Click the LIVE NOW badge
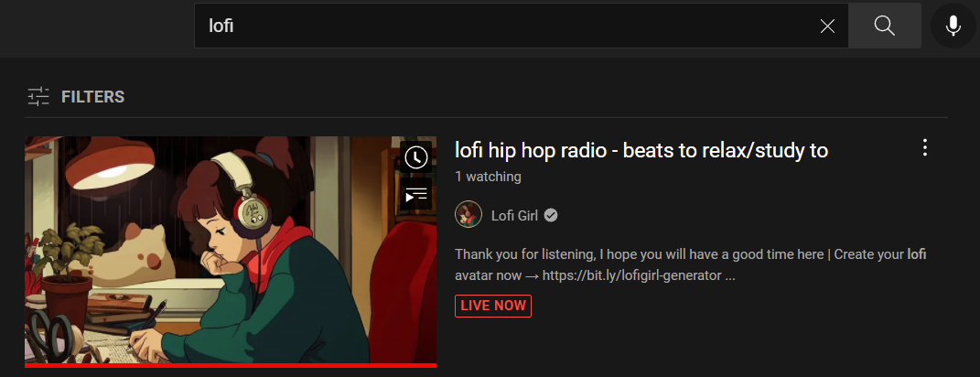The height and width of the screenshot is (377, 980). pyautogui.click(x=493, y=306)
